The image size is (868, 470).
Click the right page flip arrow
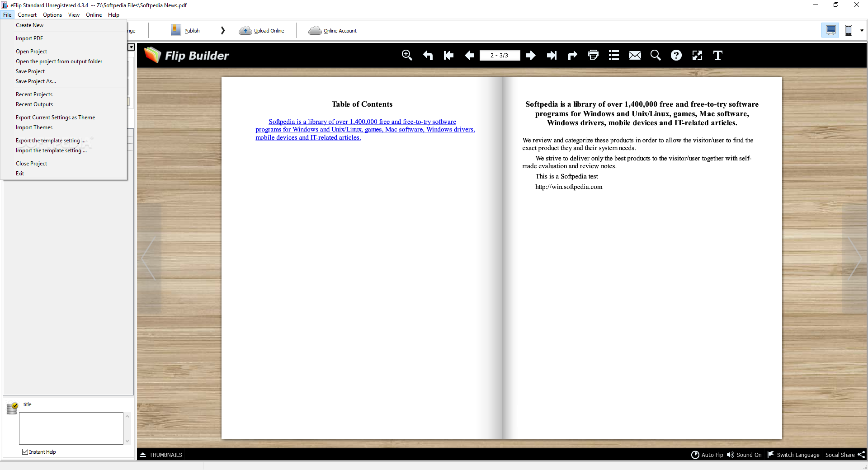click(855, 258)
